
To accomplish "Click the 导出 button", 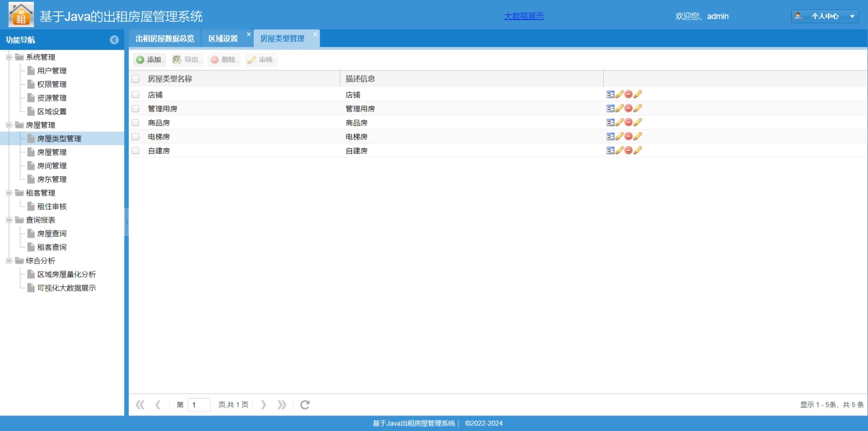I will click(x=187, y=60).
